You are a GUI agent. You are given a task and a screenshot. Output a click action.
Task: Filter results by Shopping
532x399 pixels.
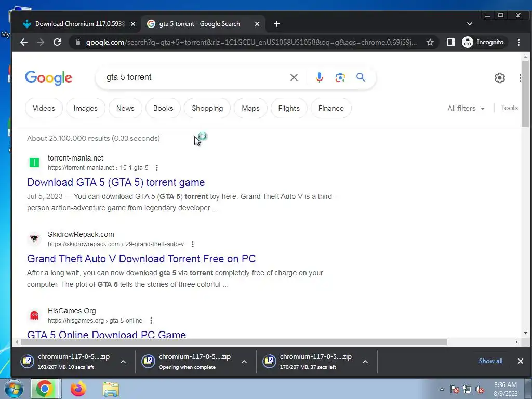pos(207,108)
